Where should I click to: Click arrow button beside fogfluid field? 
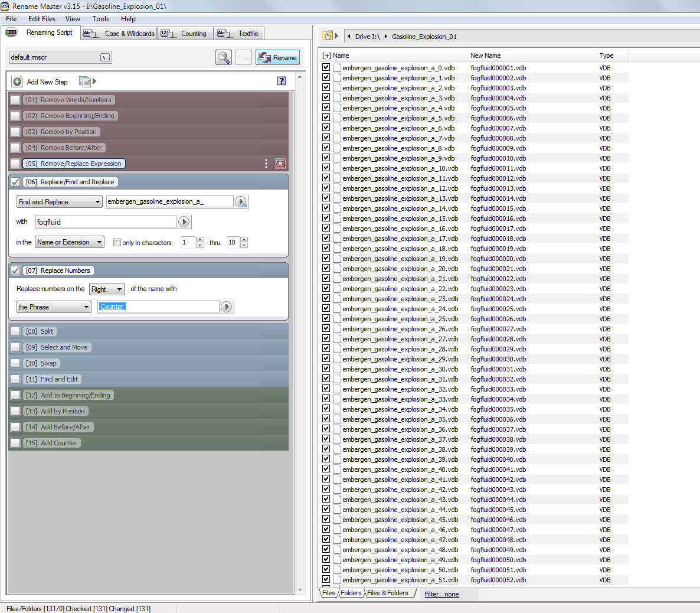184,221
